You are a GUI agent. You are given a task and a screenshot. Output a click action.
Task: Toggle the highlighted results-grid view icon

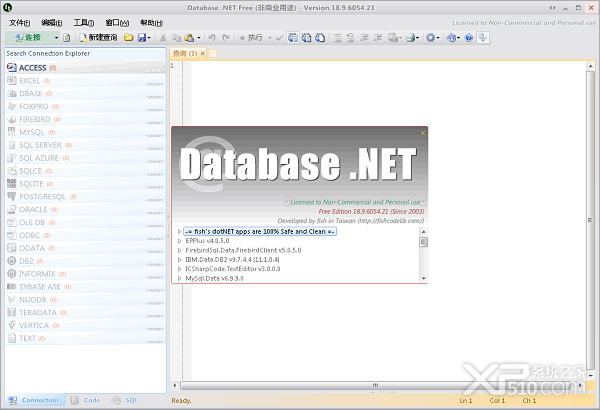pyautogui.click(x=293, y=38)
